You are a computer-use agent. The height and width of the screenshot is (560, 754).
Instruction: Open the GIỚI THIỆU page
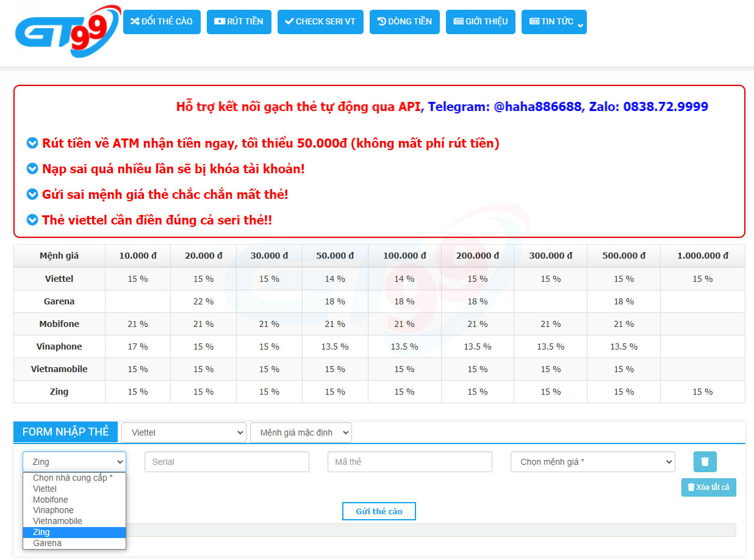pyautogui.click(x=481, y=21)
